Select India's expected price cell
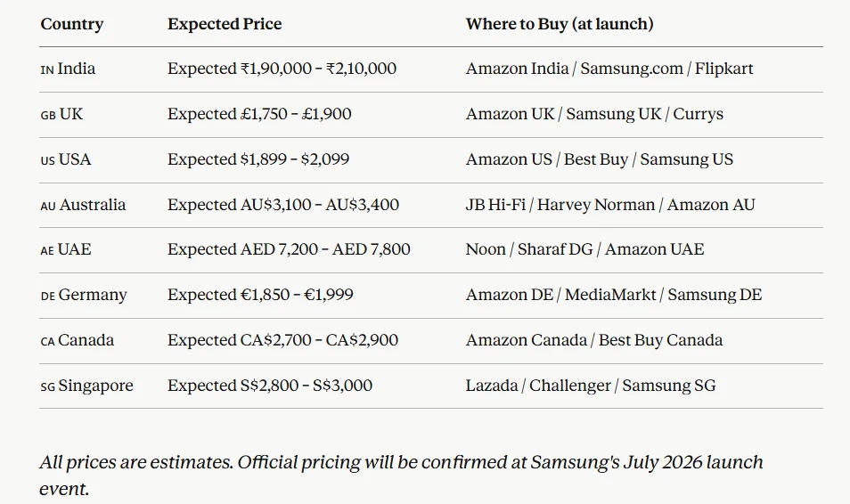 point(282,69)
